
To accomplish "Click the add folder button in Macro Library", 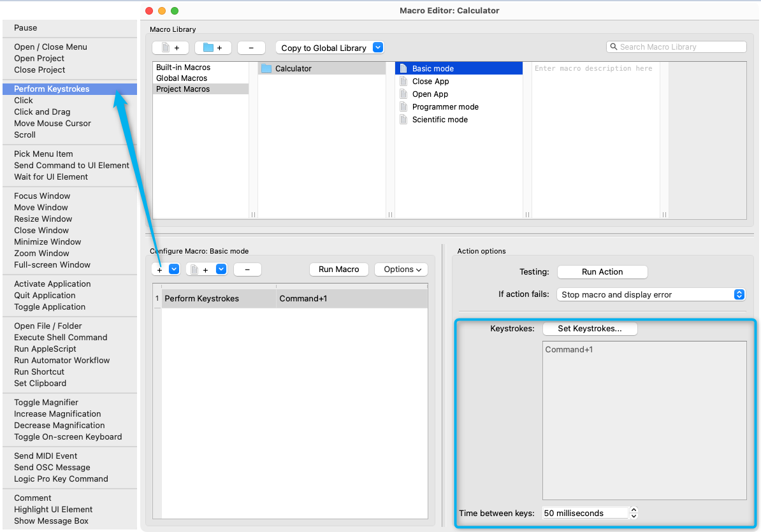I will [213, 48].
